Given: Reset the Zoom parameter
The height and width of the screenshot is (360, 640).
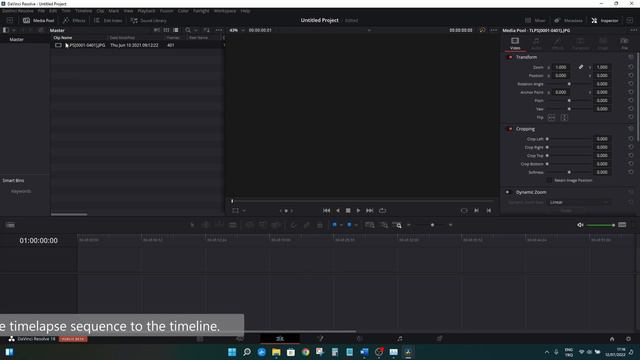Looking at the screenshot, I should (x=631, y=67).
